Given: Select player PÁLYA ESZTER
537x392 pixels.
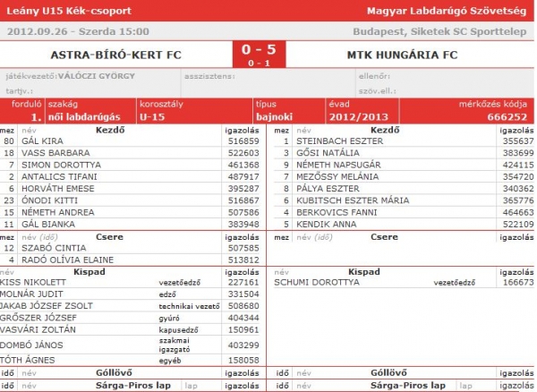Looking at the screenshot, I should pos(328,188).
